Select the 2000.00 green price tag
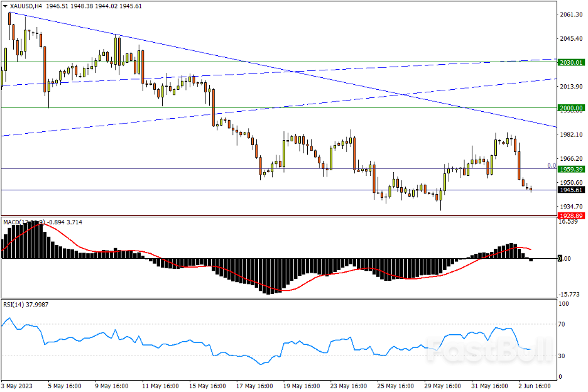Image resolution: width=588 pixels, height=392 pixels. pyautogui.click(x=571, y=108)
